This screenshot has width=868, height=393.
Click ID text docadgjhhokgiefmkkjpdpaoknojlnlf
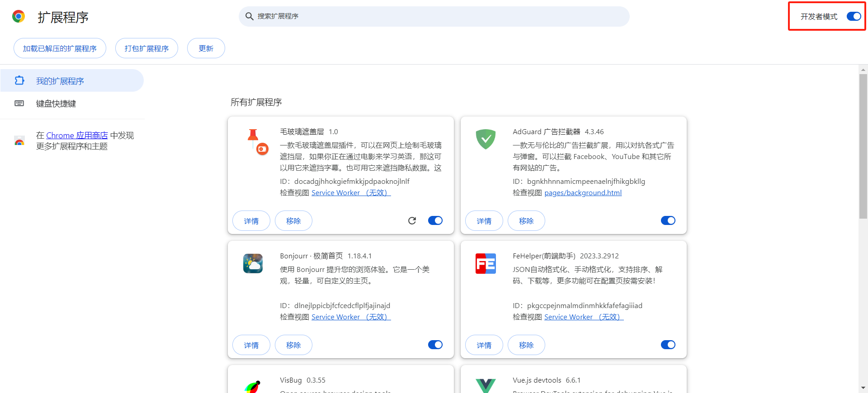coord(352,181)
